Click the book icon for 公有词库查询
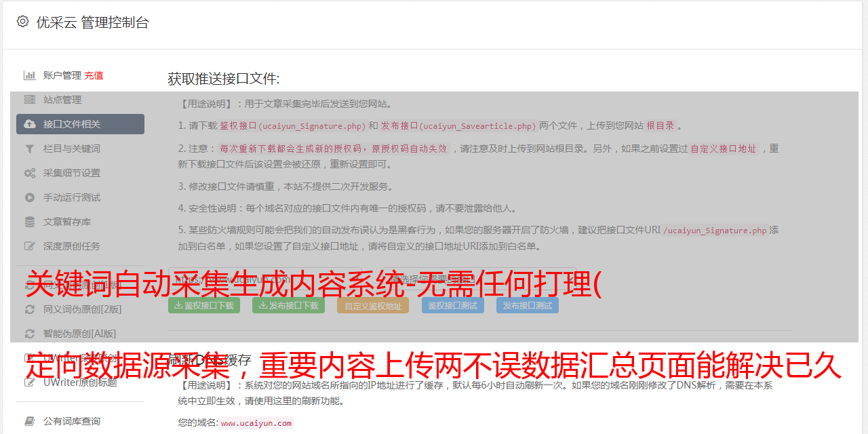The height and width of the screenshot is (434, 868). [x=30, y=421]
